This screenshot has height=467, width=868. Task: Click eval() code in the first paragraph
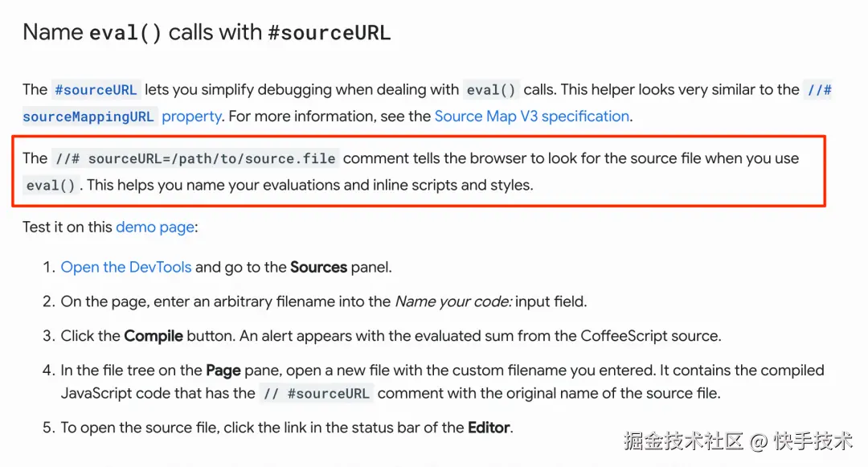492,89
